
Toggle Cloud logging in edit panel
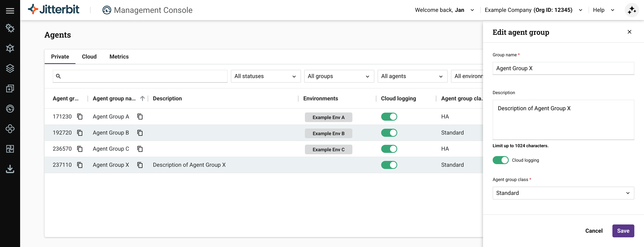click(500, 160)
